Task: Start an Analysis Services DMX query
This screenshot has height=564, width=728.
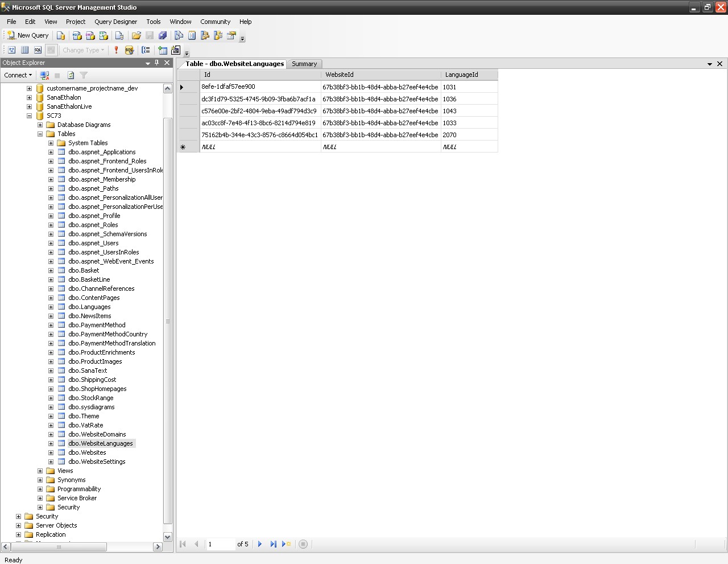Action: click(x=90, y=35)
